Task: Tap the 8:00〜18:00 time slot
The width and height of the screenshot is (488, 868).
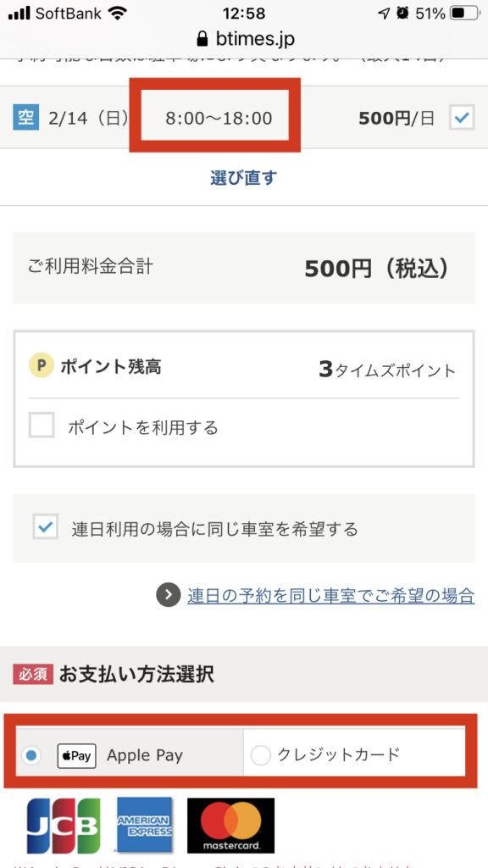Action: (219, 118)
